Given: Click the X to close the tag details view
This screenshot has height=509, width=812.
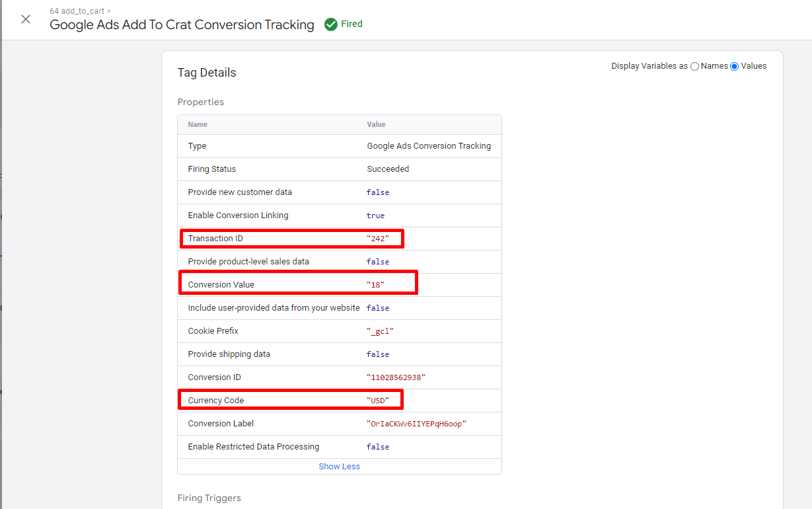Looking at the screenshot, I should pos(25,19).
